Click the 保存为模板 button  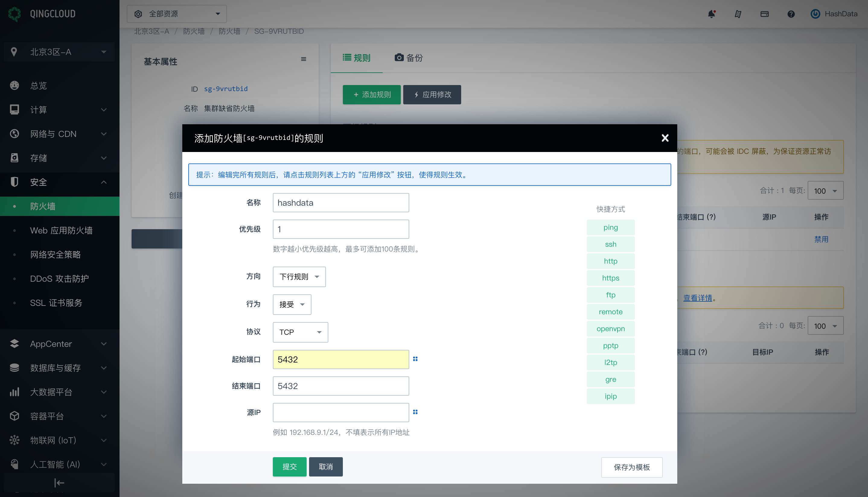(x=632, y=467)
